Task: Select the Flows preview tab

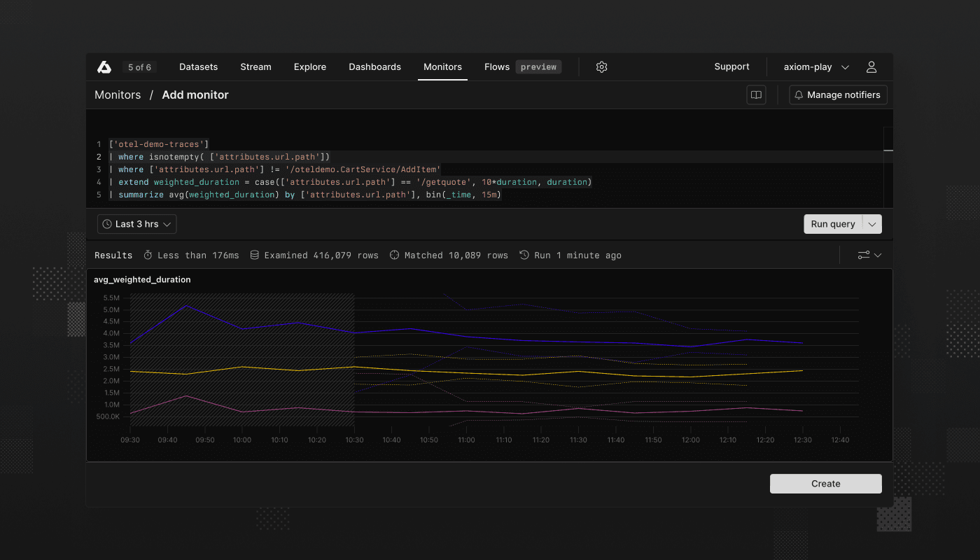Action: point(497,66)
